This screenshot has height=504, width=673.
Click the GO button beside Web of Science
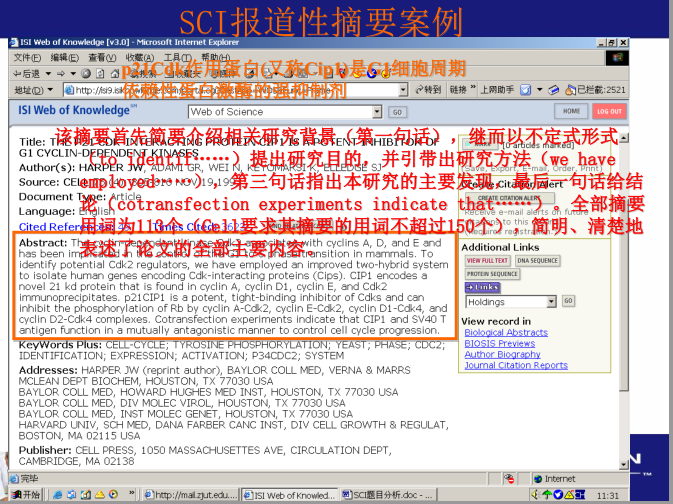tap(397, 112)
